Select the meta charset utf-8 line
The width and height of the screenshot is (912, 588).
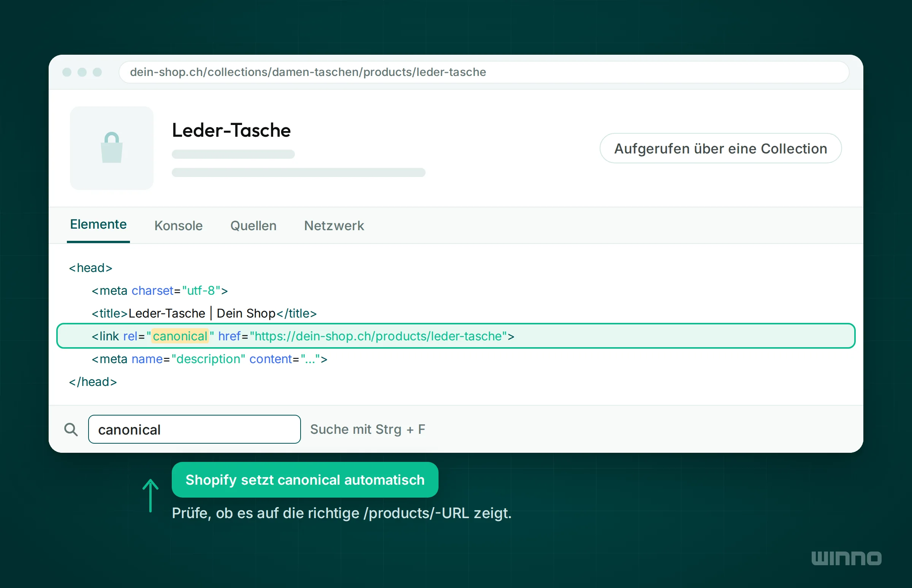pyautogui.click(x=160, y=291)
